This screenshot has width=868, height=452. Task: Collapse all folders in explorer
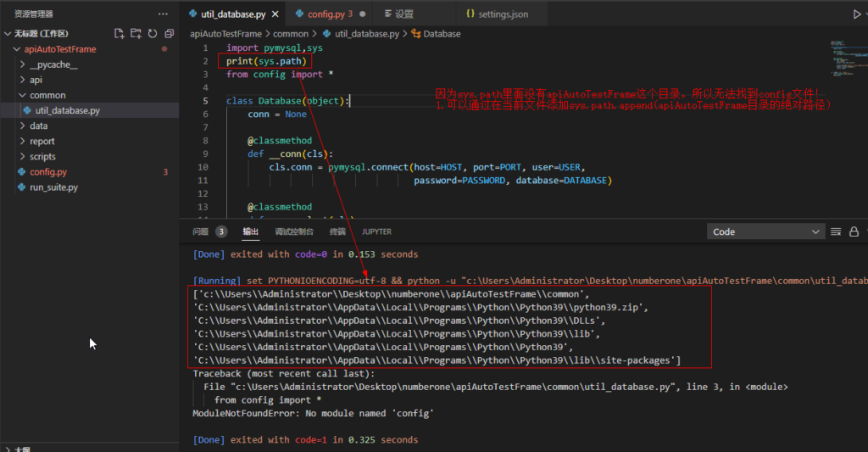coord(170,34)
